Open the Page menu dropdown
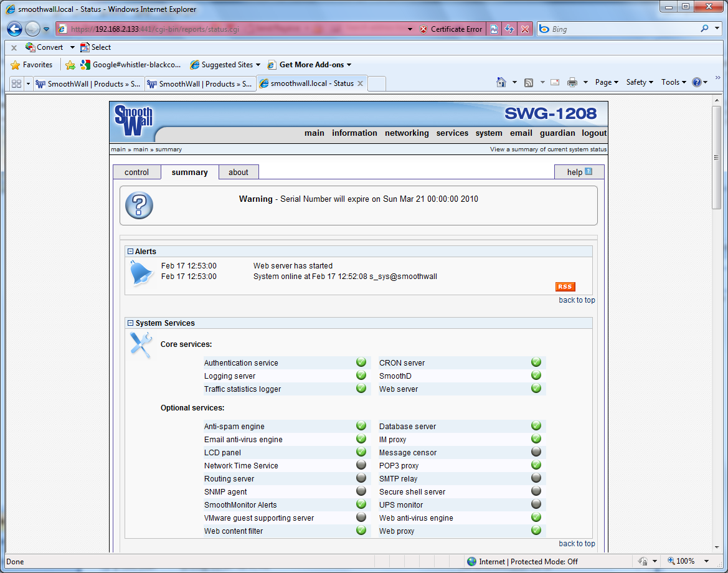Viewport: 728px width, 573px height. [x=607, y=82]
